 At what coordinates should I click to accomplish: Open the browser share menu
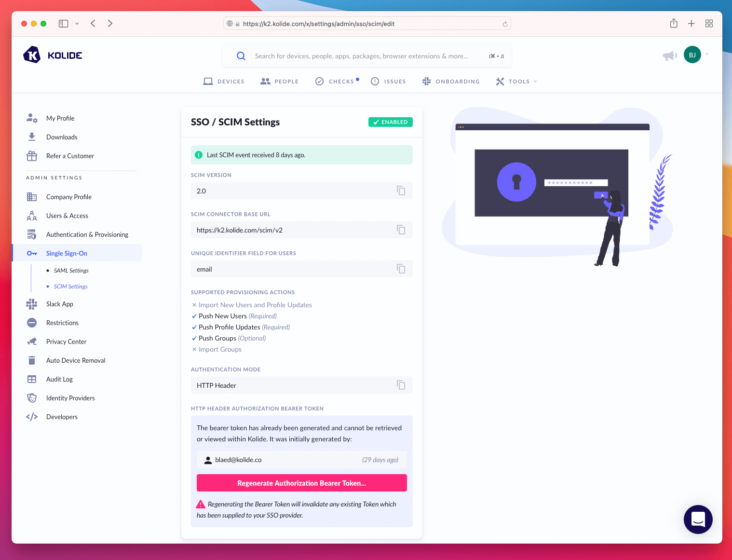click(x=674, y=23)
